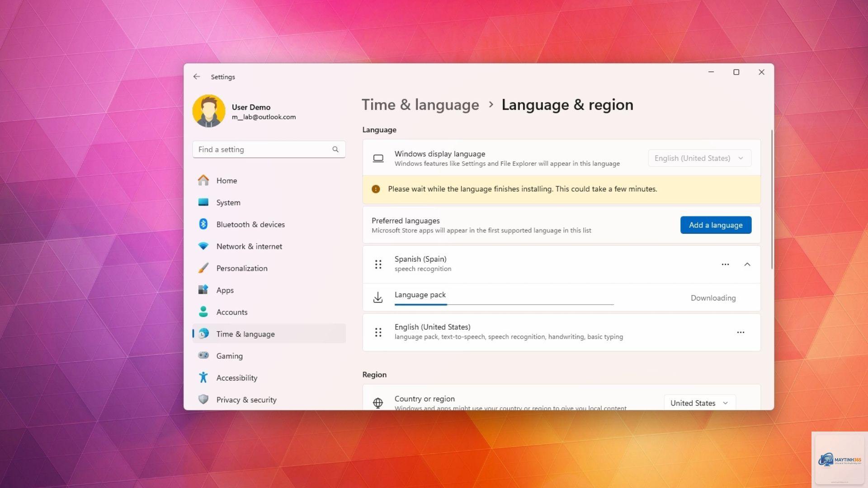Click the m__lab@outlook.com account email

[x=264, y=117]
